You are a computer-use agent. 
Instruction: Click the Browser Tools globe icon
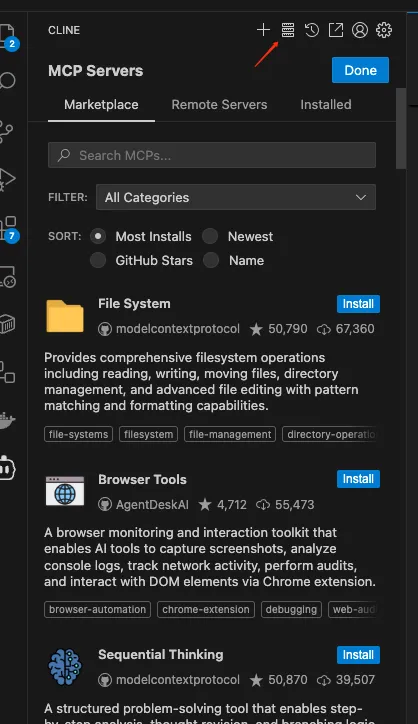(x=65, y=492)
